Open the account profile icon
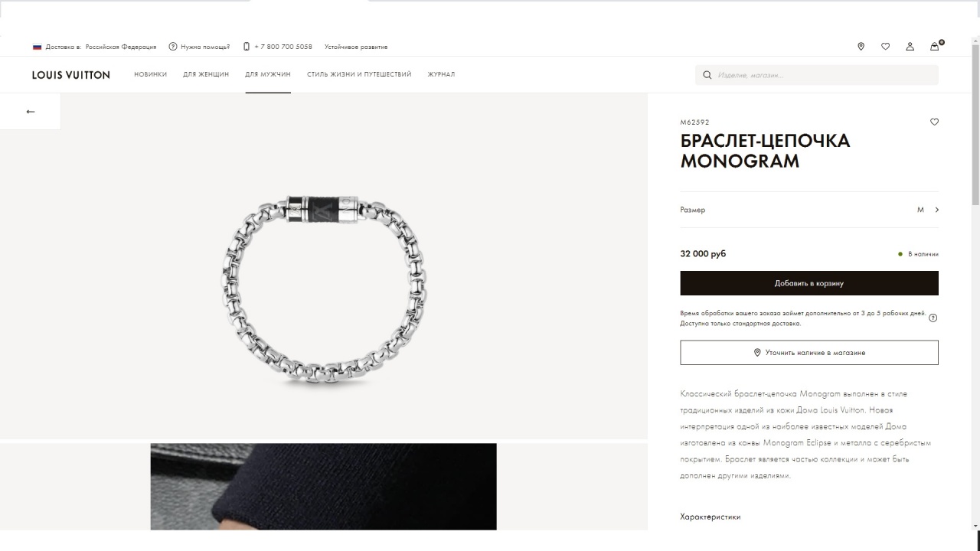Screen dimensions: 980x551 910,47
